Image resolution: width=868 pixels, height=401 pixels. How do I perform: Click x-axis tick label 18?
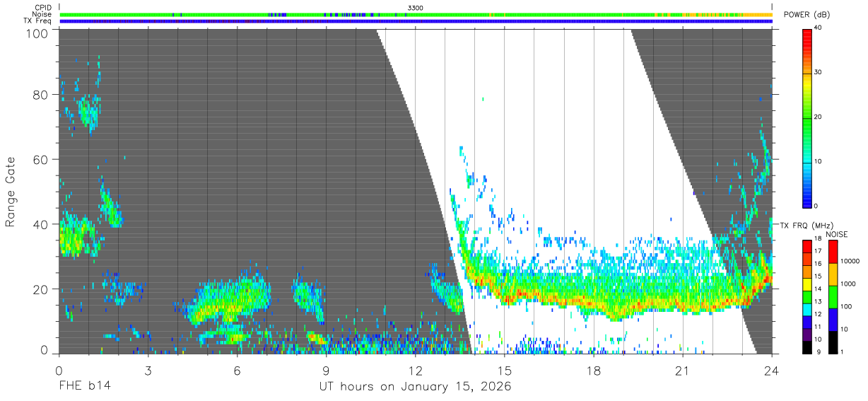point(593,370)
